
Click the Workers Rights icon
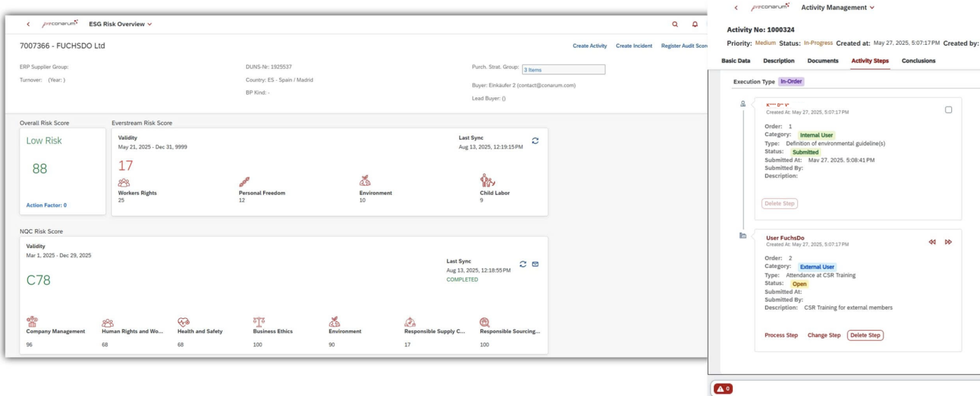(x=124, y=182)
